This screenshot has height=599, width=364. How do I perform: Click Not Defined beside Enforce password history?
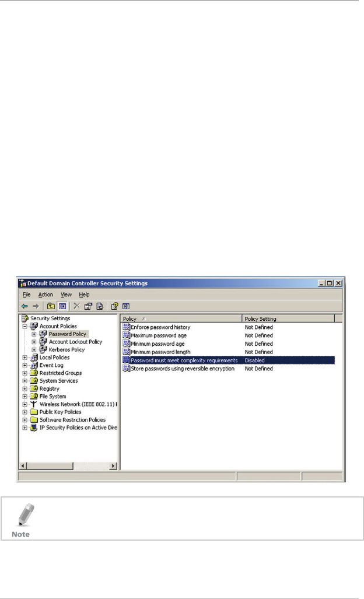click(x=258, y=327)
